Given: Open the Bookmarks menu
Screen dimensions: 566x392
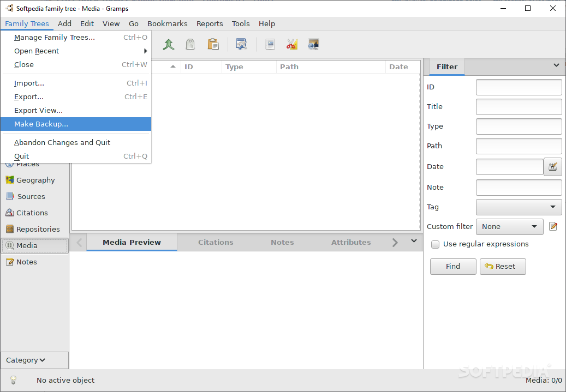Looking at the screenshot, I should [167, 23].
